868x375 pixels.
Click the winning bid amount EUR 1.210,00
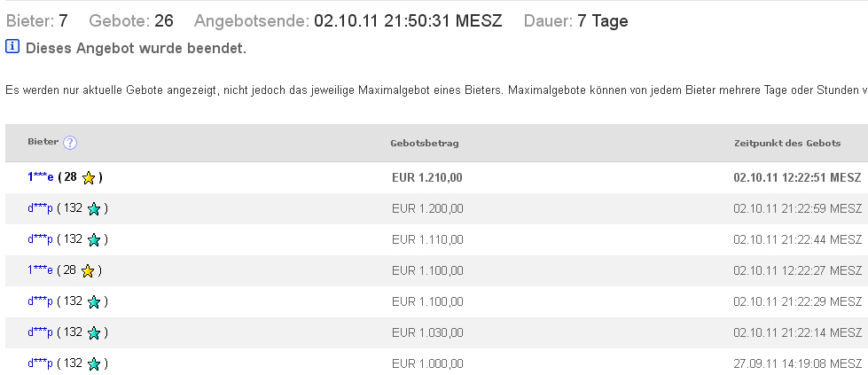click(427, 177)
